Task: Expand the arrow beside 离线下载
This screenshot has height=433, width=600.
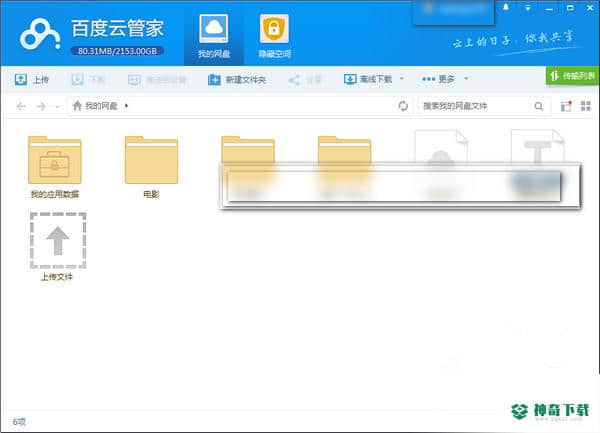Action: pos(402,78)
